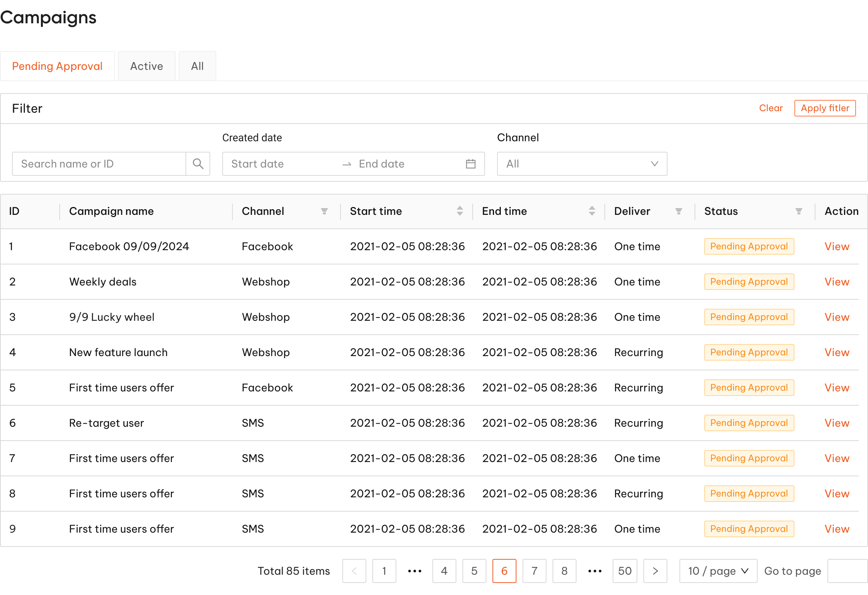View the 9/9 Lucky wheel campaign
Screen dimensions: 868x595
pyautogui.click(x=837, y=317)
